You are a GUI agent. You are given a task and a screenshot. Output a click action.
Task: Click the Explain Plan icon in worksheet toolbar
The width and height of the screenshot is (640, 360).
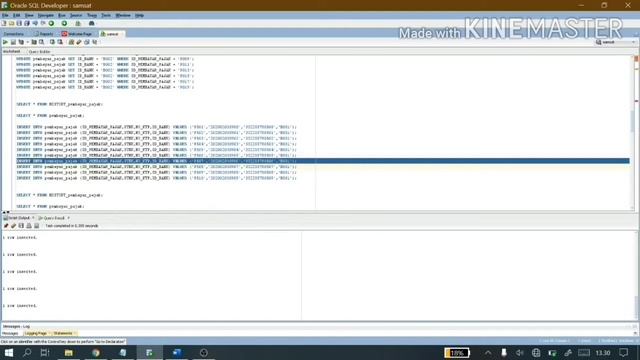(x=21, y=42)
